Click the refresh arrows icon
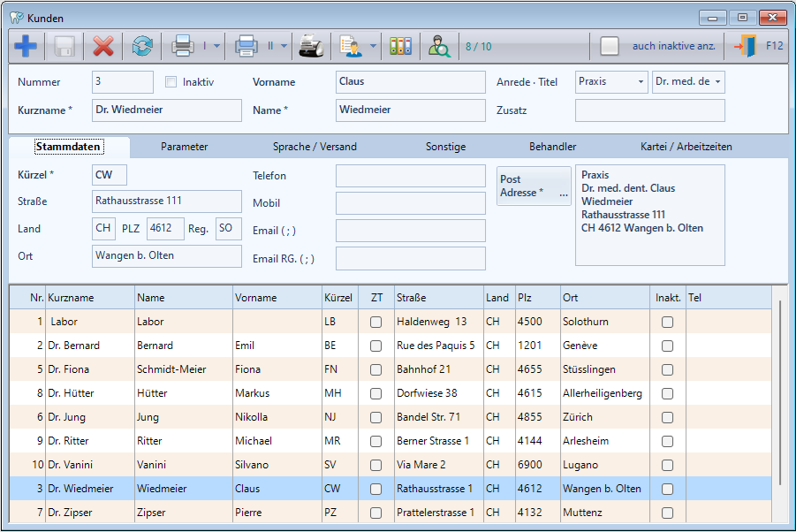 (x=141, y=46)
